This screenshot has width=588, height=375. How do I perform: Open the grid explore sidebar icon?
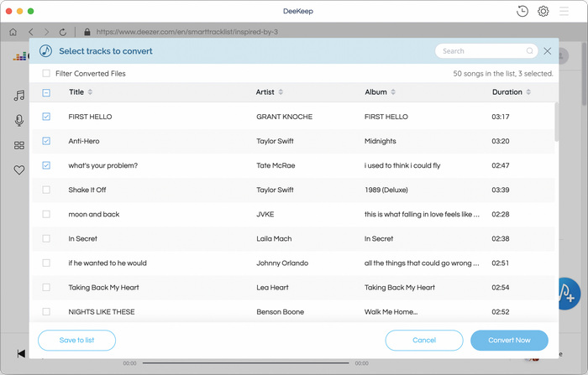pos(19,145)
